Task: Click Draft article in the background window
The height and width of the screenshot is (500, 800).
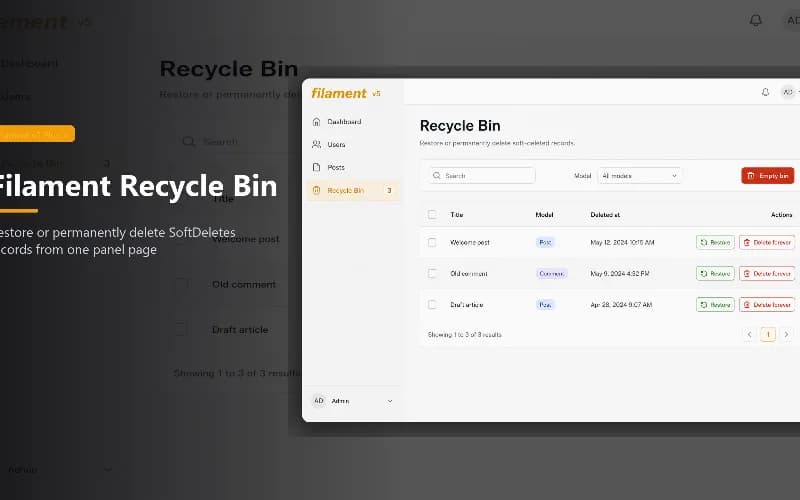Action: click(x=240, y=330)
